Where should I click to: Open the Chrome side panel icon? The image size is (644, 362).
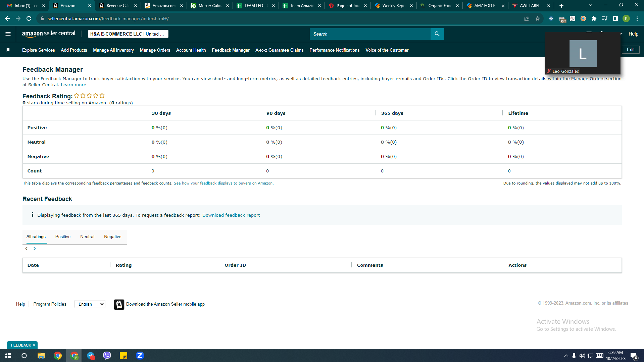(x=615, y=18)
